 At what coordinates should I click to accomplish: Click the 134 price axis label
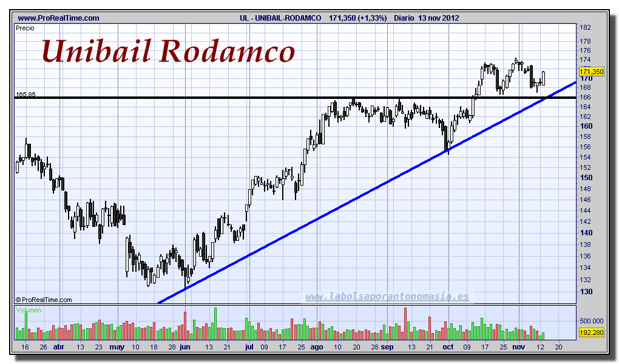pyautogui.click(x=585, y=268)
